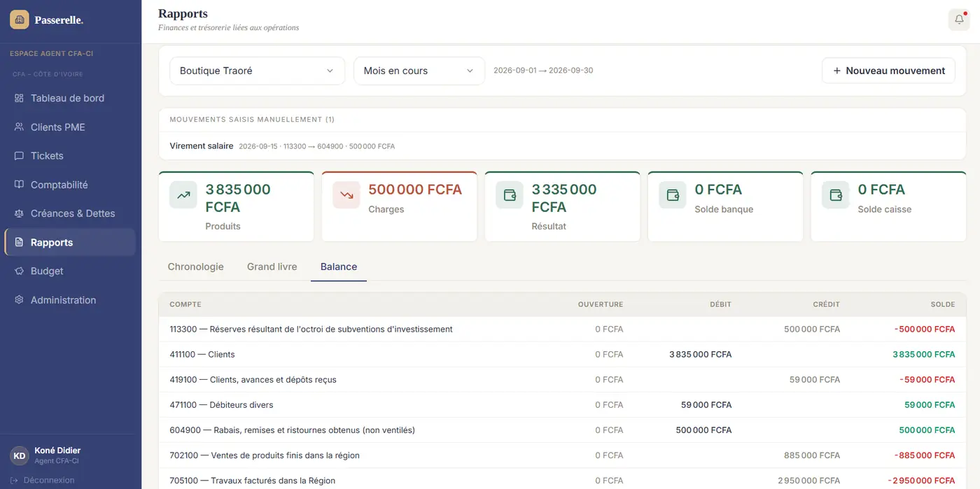Select the 471100 — Débiteurs divers row
The height and width of the screenshot is (489, 980).
coord(562,405)
